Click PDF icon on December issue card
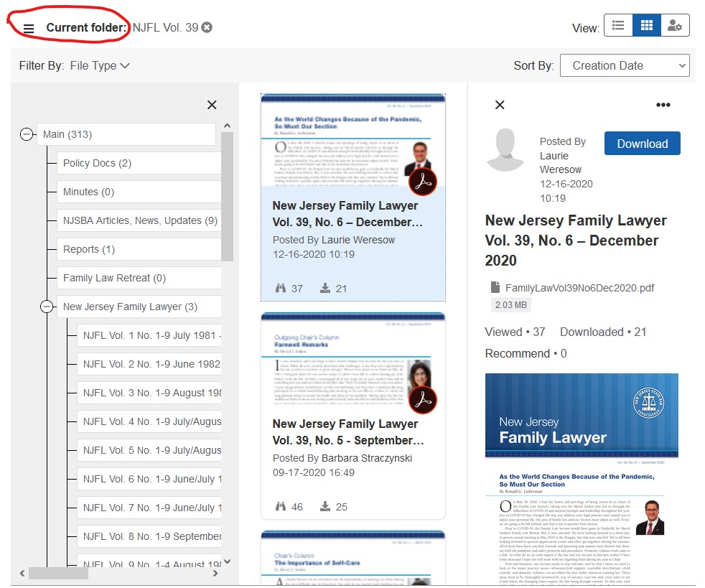Screen dimensions: 705x588 coord(423,182)
